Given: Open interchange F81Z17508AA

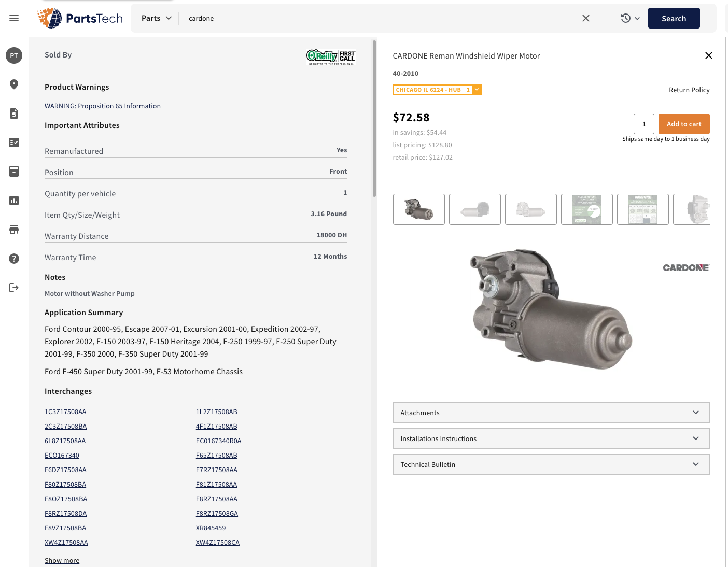Looking at the screenshot, I should click(x=216, y=484).
